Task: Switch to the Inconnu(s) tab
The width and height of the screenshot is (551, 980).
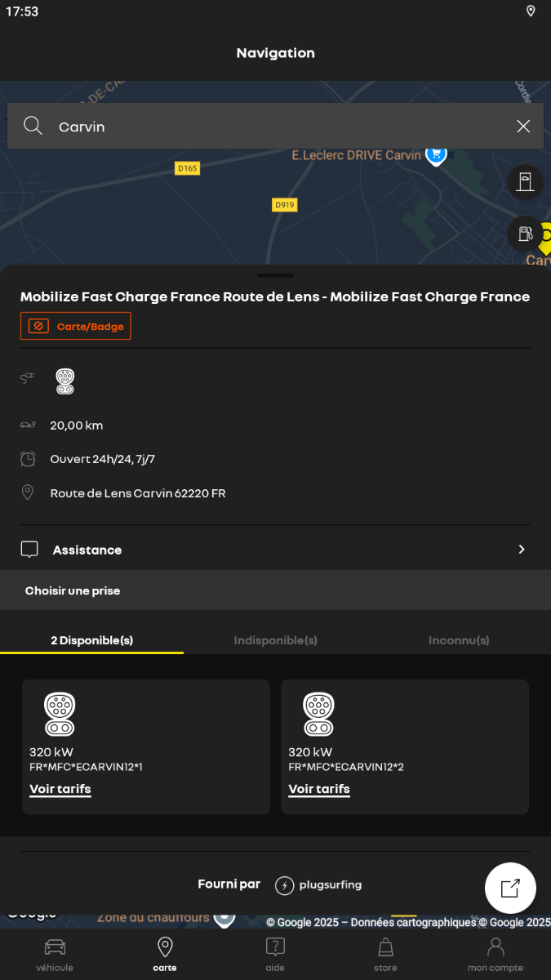Action: [x=459, y=640]
